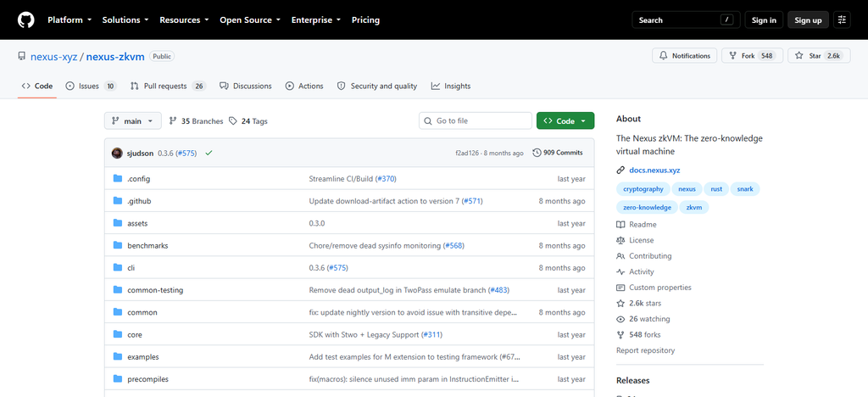Click the header Search box

pyautogui.click(x=687, y=20)
